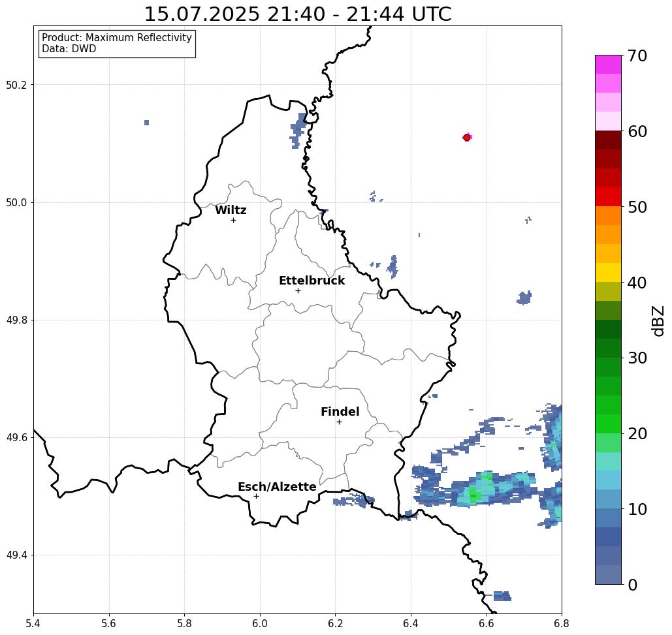Click the colorbar tick label 70
This screenshot has height=635, width=672.
pos(637,55)
